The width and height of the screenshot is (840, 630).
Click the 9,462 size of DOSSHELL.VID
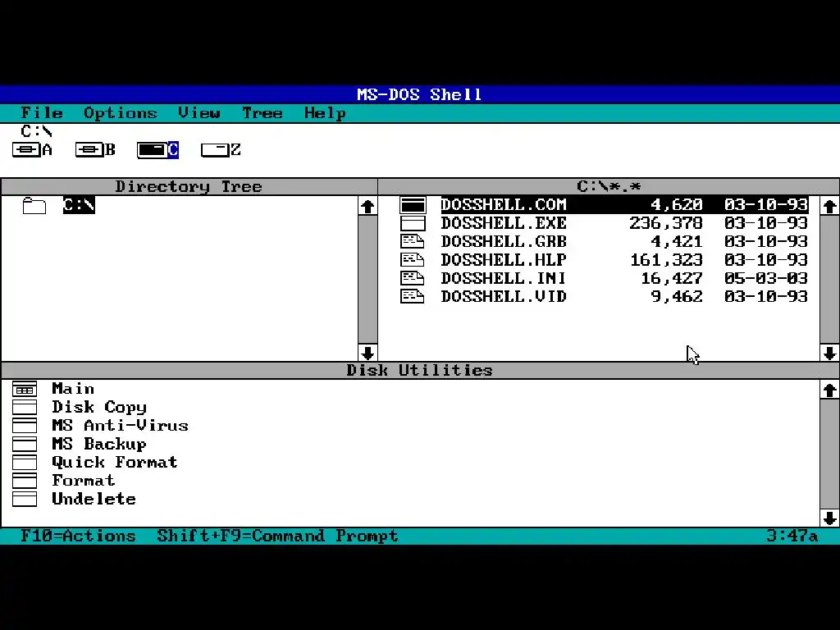click(677, 296)
